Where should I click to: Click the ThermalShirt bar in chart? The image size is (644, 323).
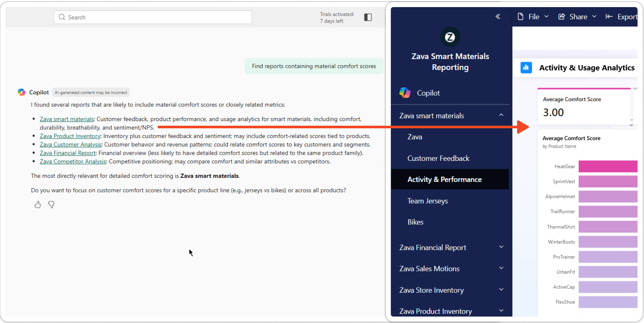608,227
